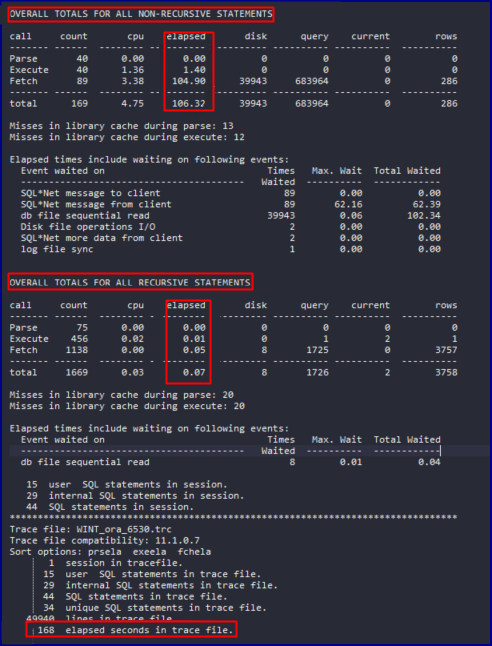Click the line 29 internal SQL statements in trace file
The height and width of the screenshot is (646, 492).
click(x=160, y=585)
